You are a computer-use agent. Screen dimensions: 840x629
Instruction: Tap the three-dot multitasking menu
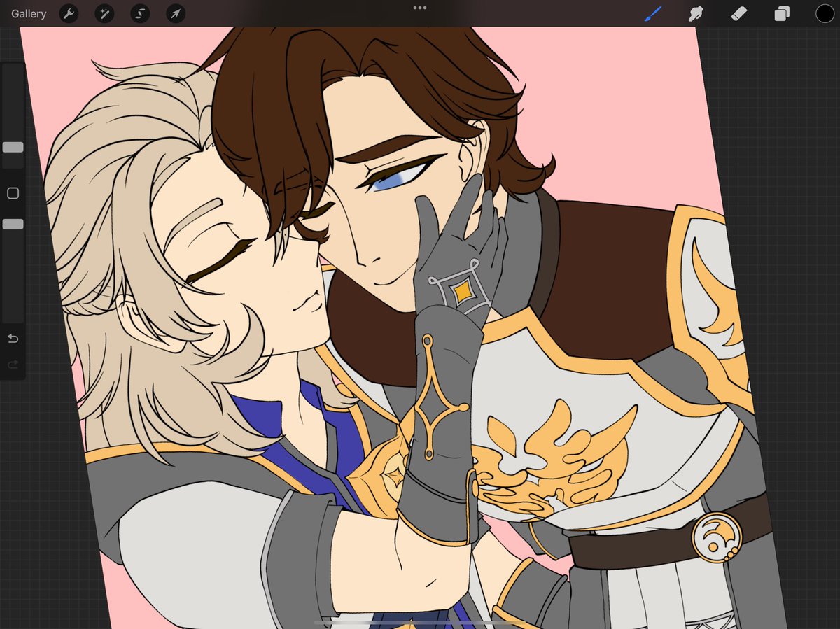(420, 8)
